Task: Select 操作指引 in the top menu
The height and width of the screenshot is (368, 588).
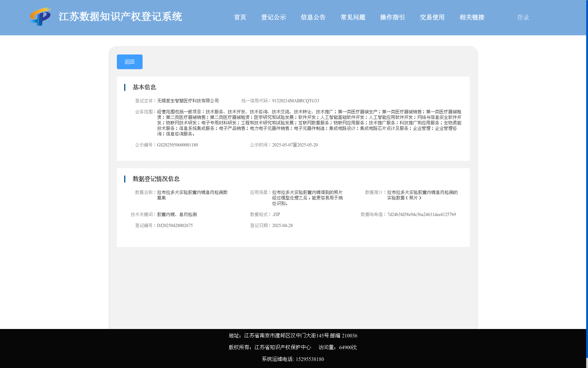Action: (x=392, y=17)
